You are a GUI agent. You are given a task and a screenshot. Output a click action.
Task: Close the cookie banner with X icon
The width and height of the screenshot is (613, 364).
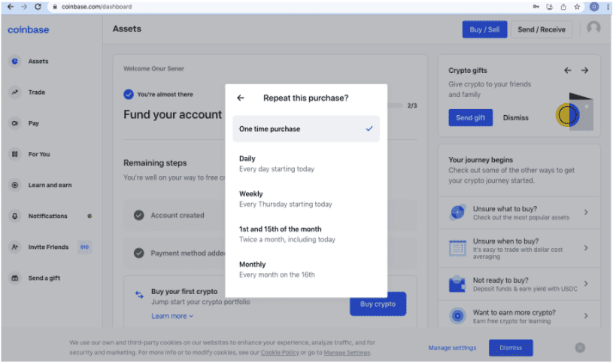[580, 347]
